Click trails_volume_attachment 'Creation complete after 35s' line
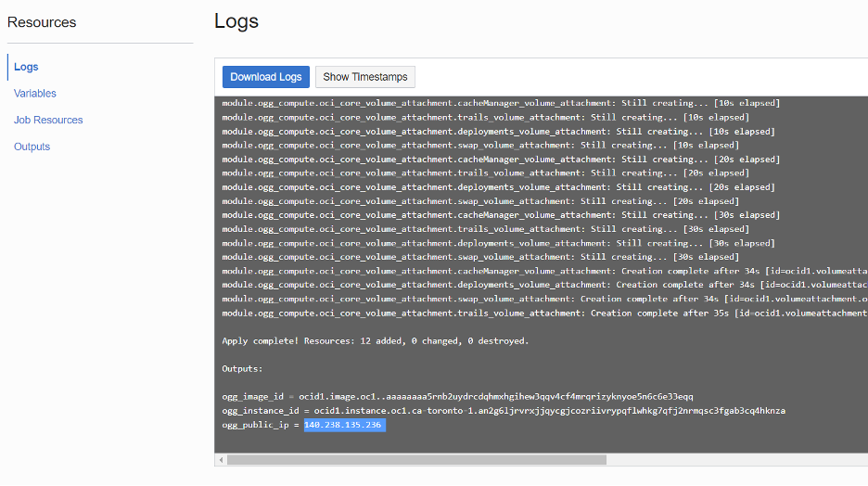Image resolution: width=868 pixels, height=486 pixels. click(x=544, y=313)
